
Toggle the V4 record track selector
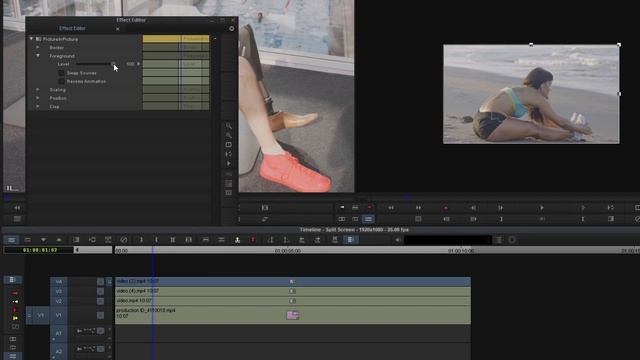click(59, 282)
